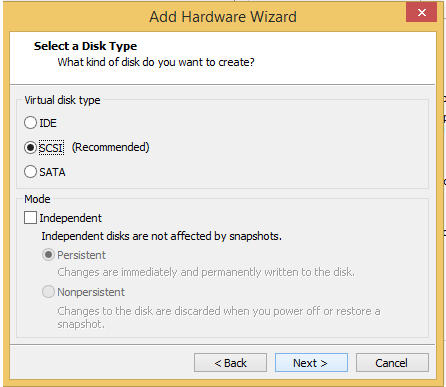Click the 'discarded when you power off' description
The height and width of the screenshot is (387, 446).
tap(219, 317)
